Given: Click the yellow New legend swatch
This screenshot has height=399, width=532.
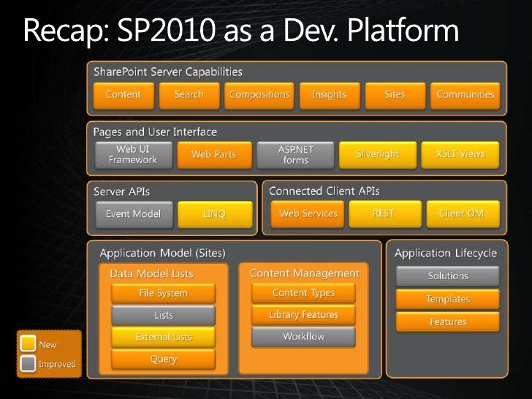Looking at the screenshot, I should coord(28,343).
